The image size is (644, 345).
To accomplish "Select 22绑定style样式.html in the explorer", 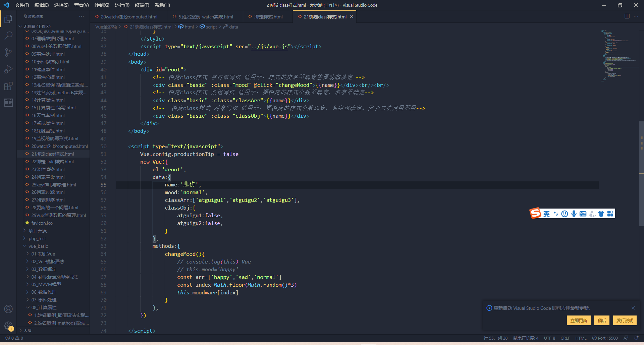I will click(x=52, y=161).
